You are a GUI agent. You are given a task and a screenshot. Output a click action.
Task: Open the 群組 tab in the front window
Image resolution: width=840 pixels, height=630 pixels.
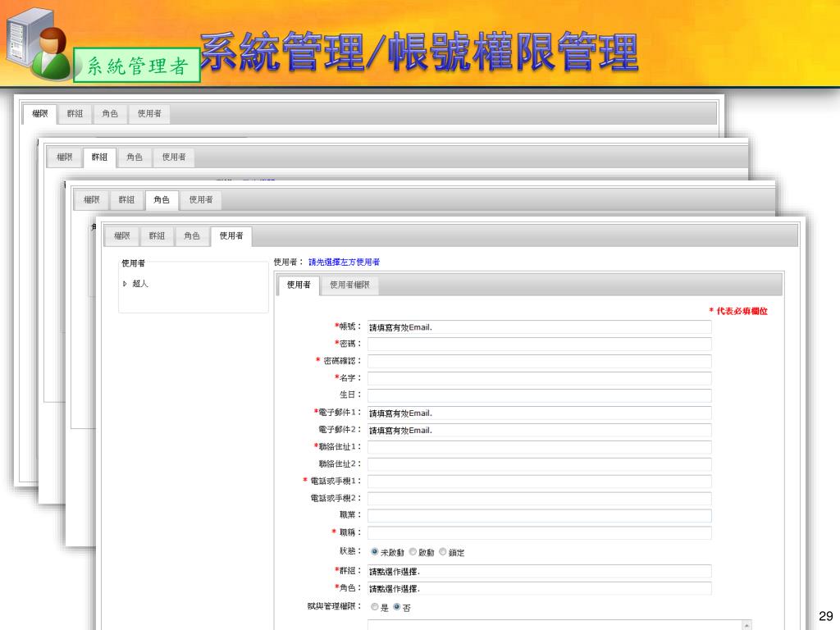(157, 235)
